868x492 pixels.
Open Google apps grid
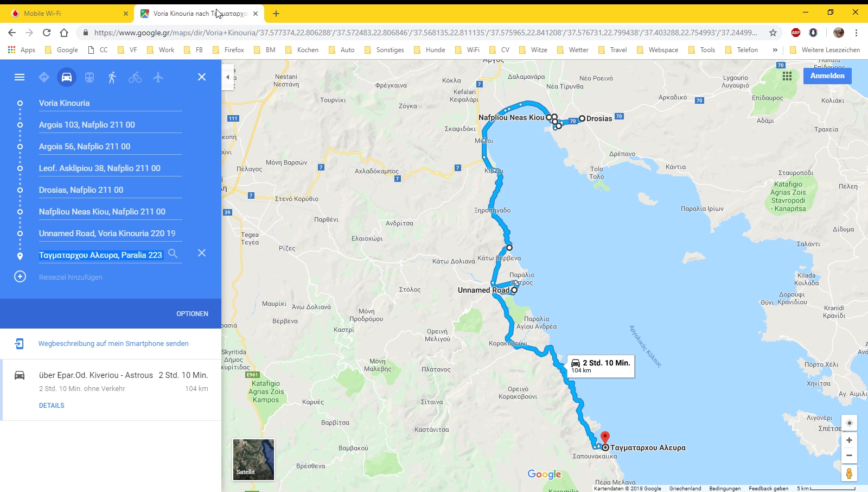[787, 76]
